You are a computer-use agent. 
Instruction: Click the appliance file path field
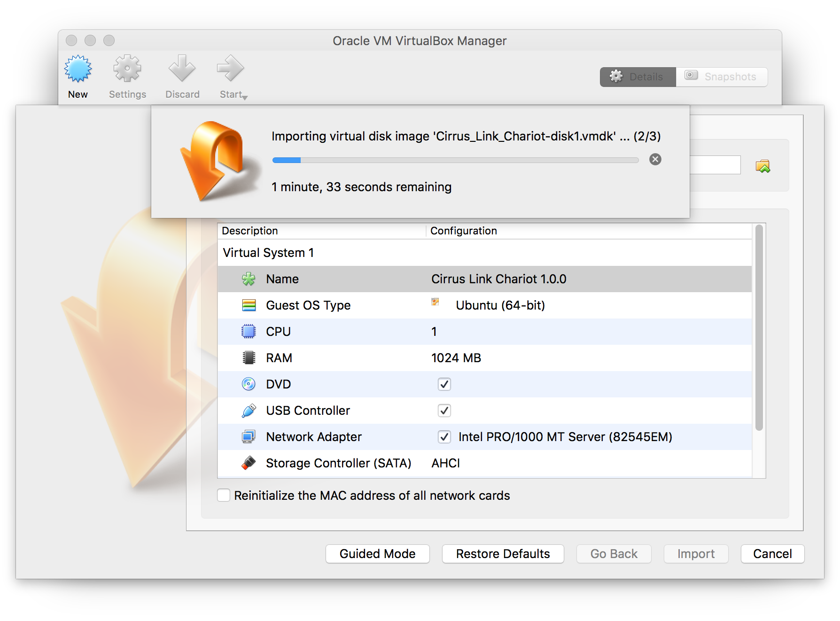(x=715, y=165)
